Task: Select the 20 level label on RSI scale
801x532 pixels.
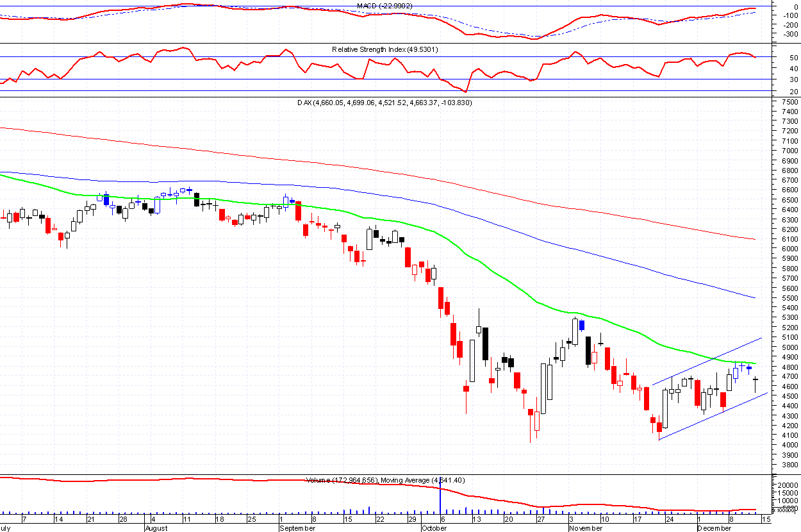Action: tap(793, 92)
